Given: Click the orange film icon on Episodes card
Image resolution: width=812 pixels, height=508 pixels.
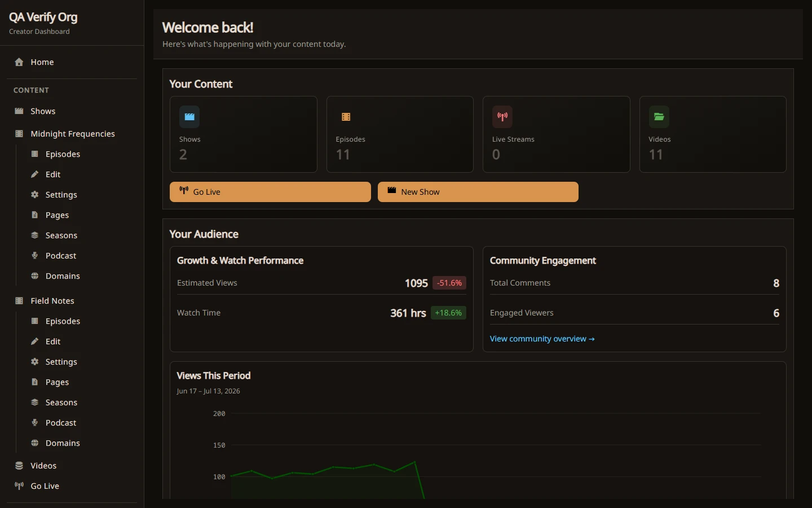Looking at the screenshot, I should 346,117.
